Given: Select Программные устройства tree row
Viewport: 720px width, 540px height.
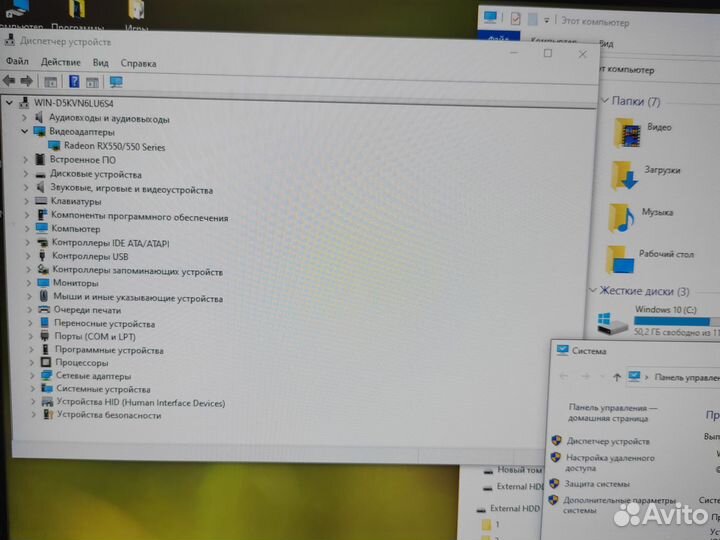Looking at the screenshot, I should pyautogui.click(x=109, y=350).
